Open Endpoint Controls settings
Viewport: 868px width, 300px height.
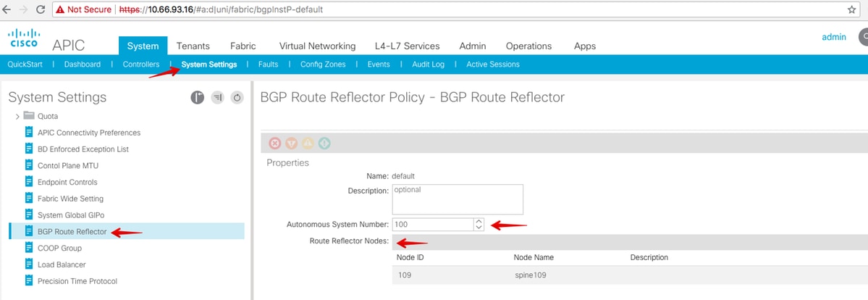(67, 182)
